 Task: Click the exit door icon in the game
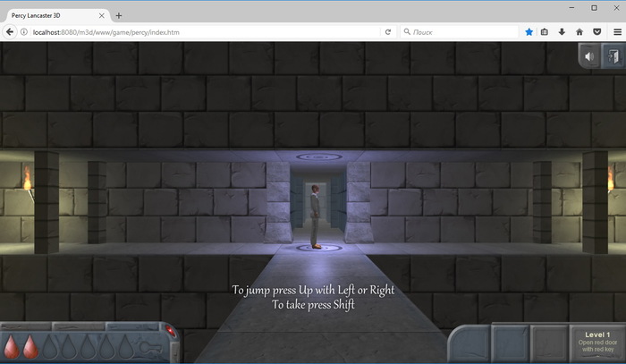pos(613,56)
